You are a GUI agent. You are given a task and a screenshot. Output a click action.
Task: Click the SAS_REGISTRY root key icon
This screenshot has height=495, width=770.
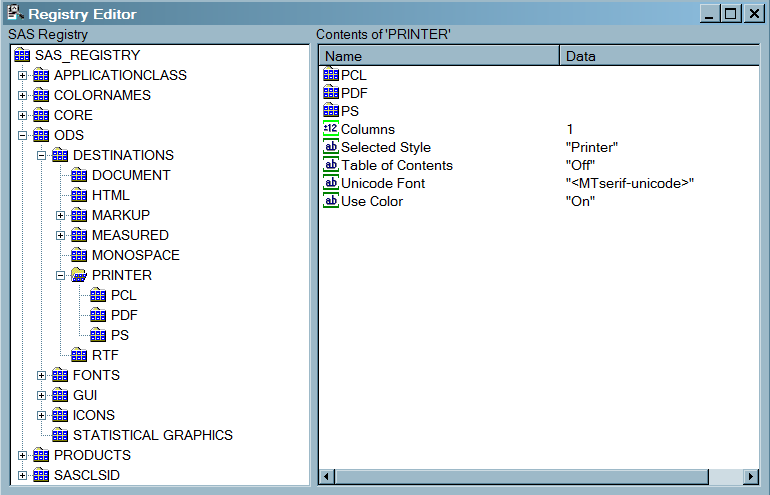click(x=22, y=55)
